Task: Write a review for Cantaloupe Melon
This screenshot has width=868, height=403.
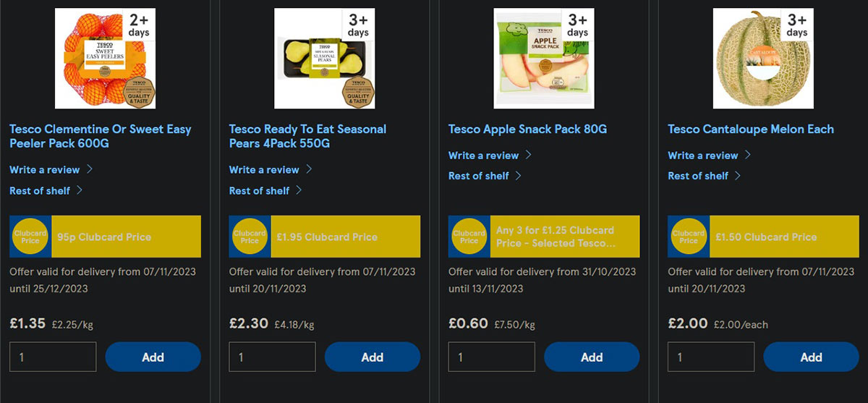Action: 703,156
